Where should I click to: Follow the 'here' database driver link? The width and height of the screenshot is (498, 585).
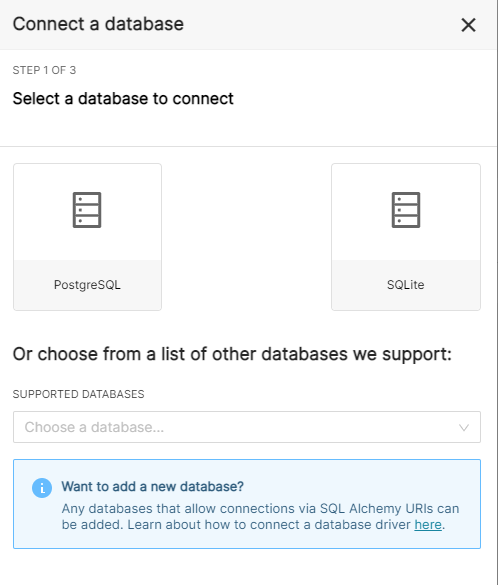coord(428,525)
